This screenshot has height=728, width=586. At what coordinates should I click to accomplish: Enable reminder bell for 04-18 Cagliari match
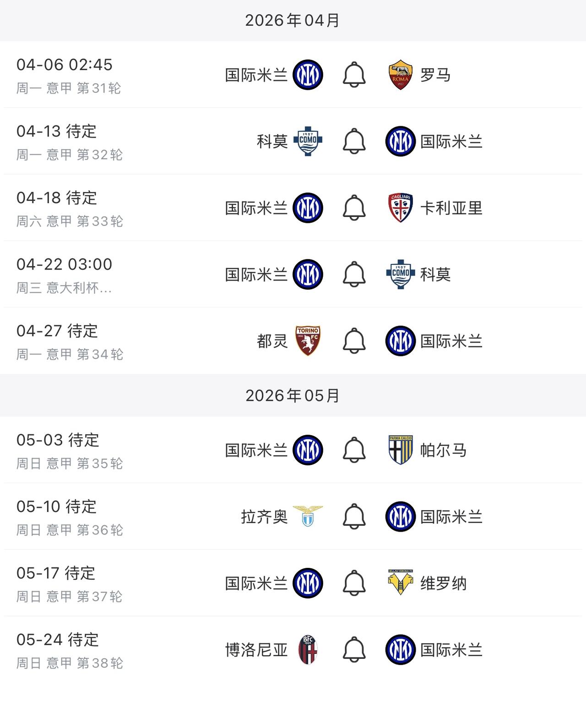pyautogui.click(x=354, y=208)
